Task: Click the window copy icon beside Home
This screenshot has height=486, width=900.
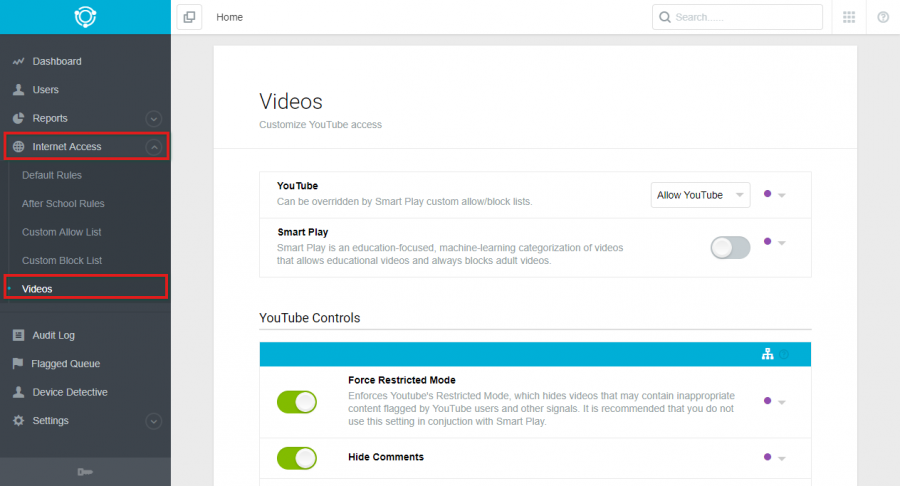Action: click(189, 17)
